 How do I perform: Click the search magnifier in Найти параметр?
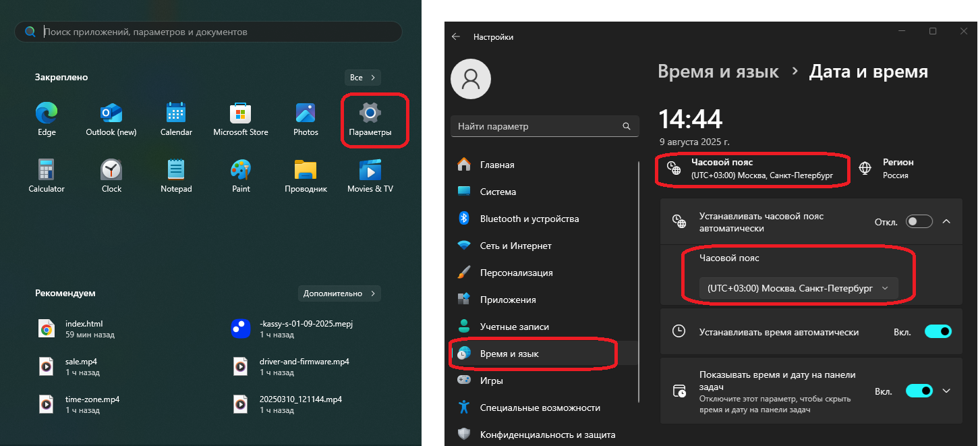627,126
